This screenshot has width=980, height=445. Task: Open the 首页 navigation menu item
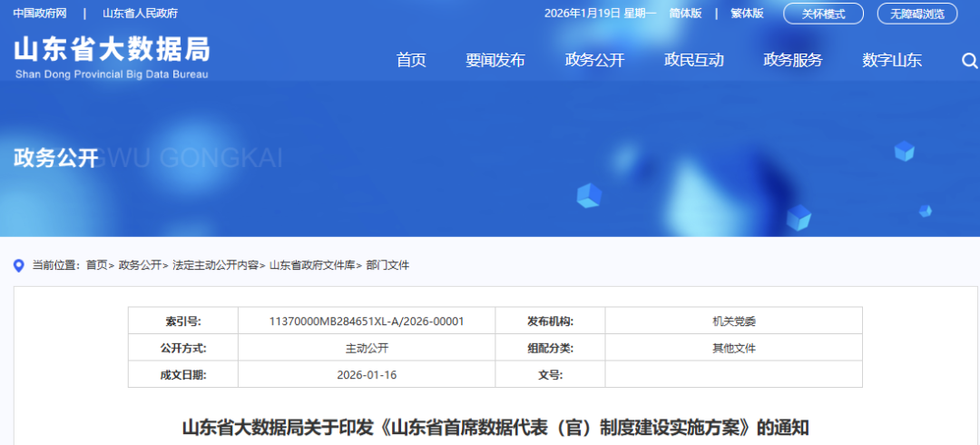[x=411, y=61]
